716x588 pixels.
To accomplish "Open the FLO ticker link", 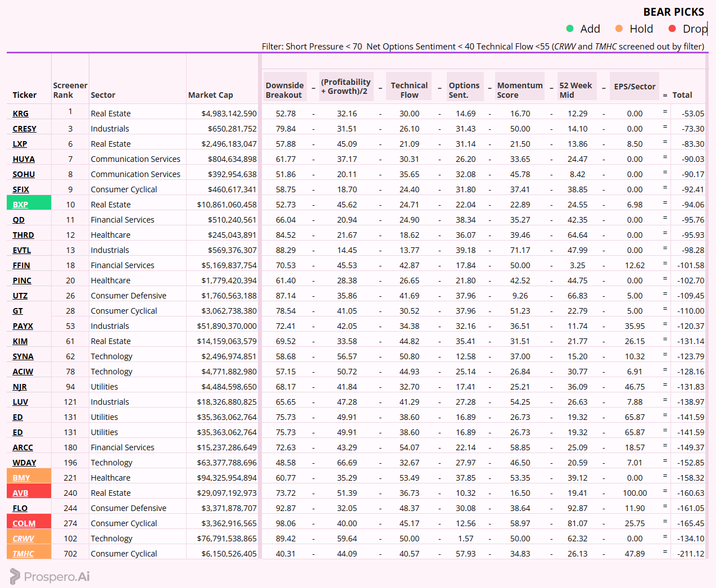I will 20,508.
